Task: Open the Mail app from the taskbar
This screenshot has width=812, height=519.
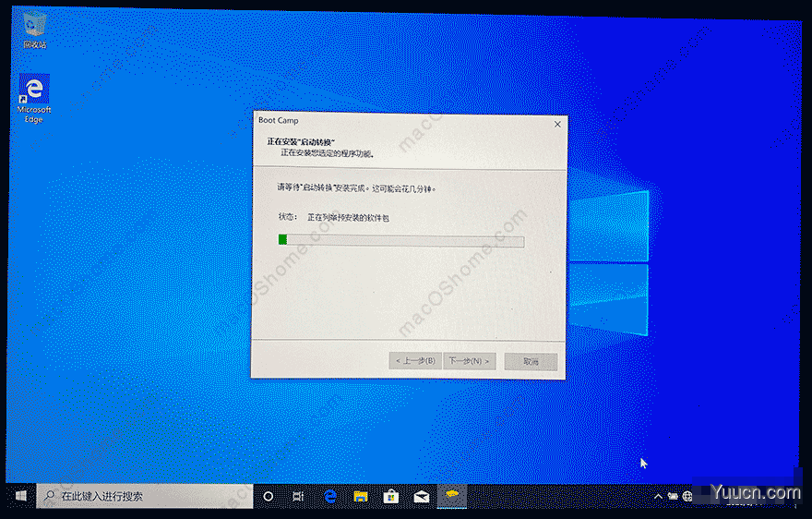Action: 422,496
